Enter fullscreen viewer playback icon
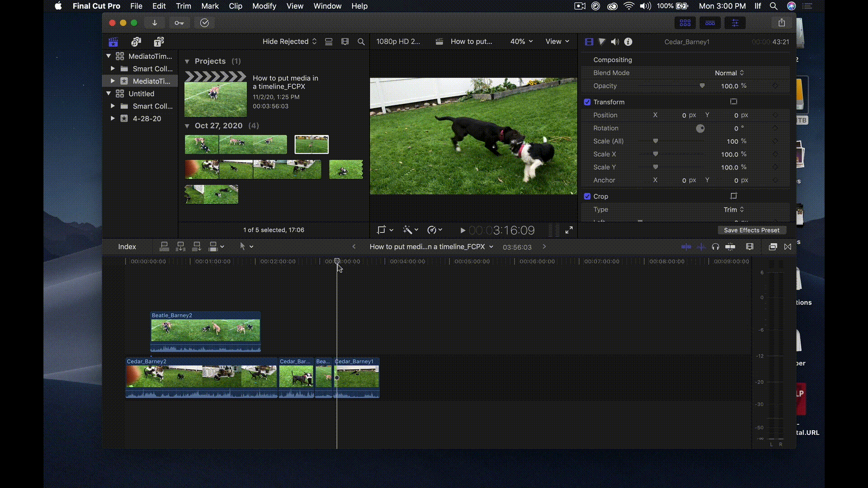 tap(569, 230)
